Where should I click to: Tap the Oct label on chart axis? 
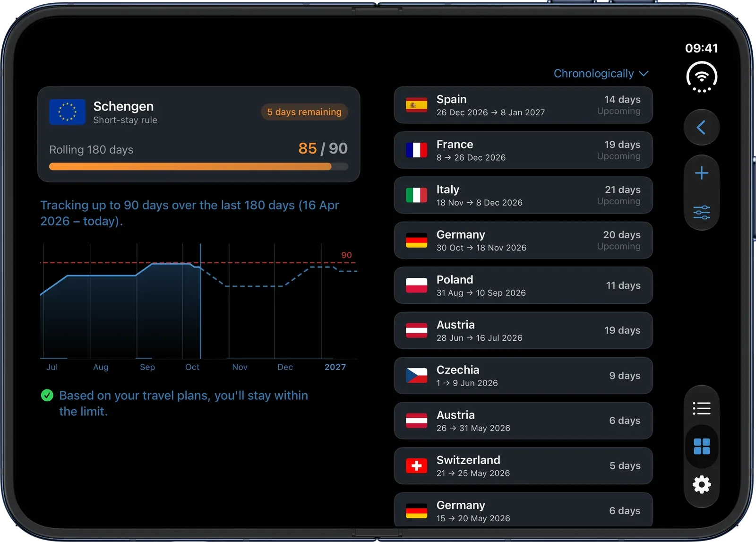tap(192, 367)
